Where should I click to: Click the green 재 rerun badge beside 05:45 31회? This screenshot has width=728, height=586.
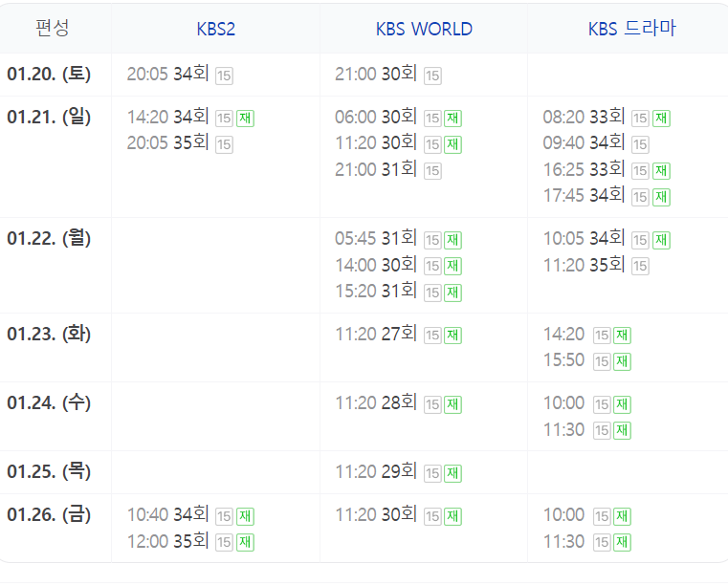tap(452, 240)
